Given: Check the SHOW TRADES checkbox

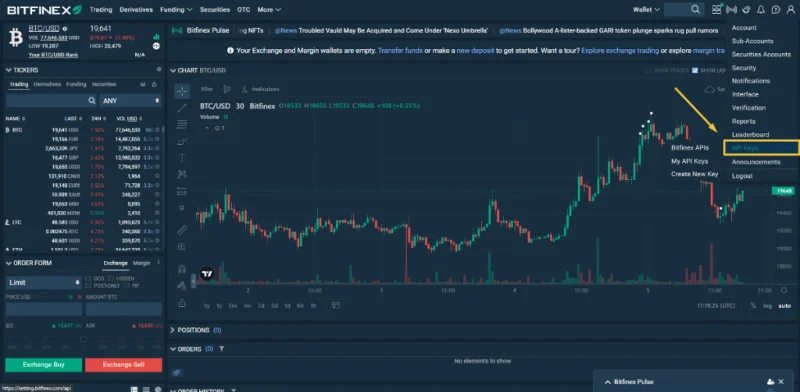Looking at the screenshot, I should (648, 70).
